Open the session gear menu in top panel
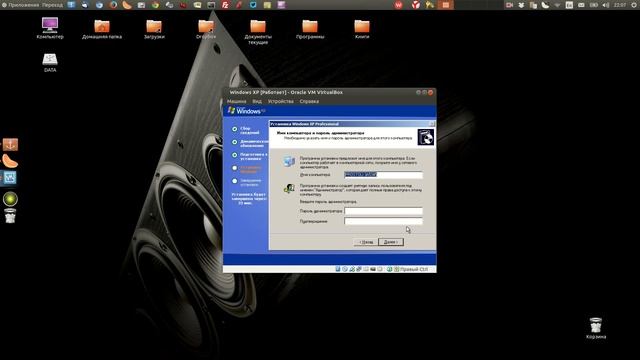This screenshot has height=360, width=640. [x=635, y=5]
